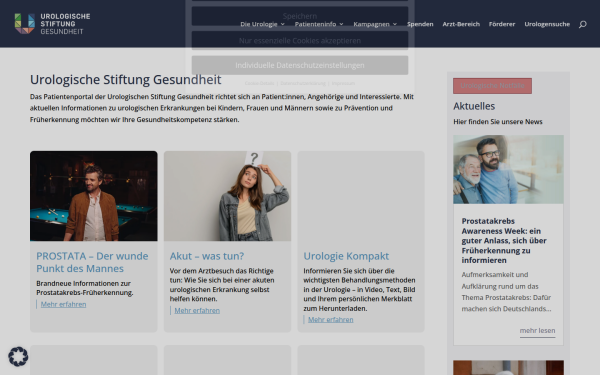The image size is (600, 375).
Task: Click Mehr erfahren under Akut – was tun?
Action: point(197,311)
